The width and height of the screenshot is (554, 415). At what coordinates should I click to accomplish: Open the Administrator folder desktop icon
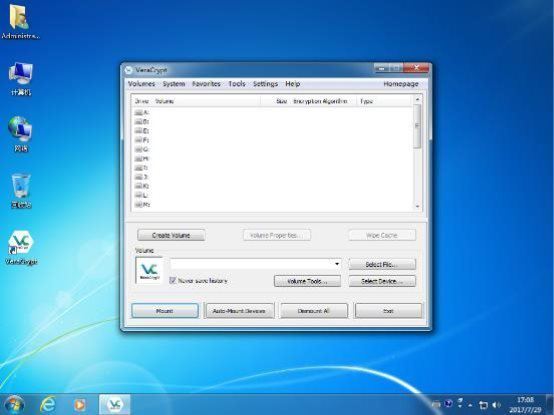pyautogui.click(x=20, y=21)
